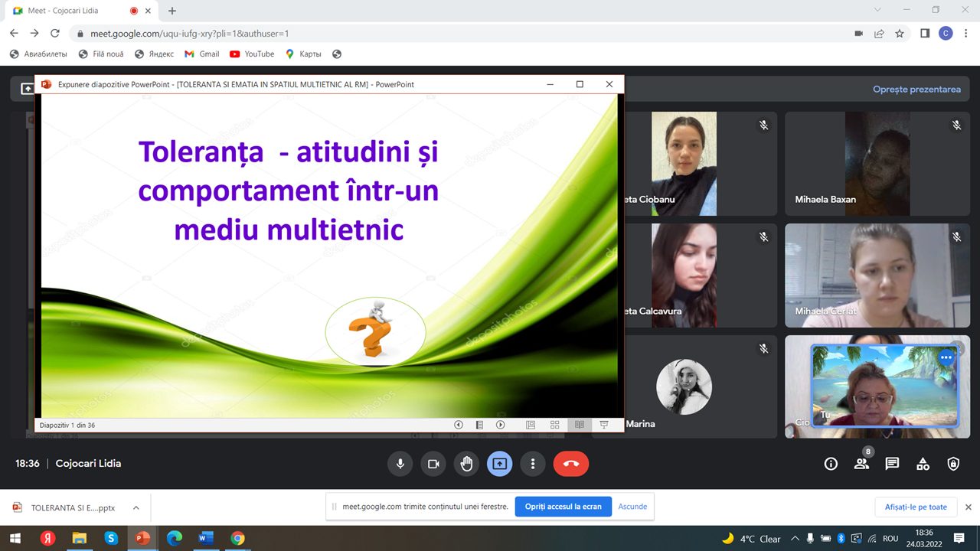The height and width of the screenshot is (551, 980).
Task: Open the chat panel in Meet
Action: (x=892, y=464)
